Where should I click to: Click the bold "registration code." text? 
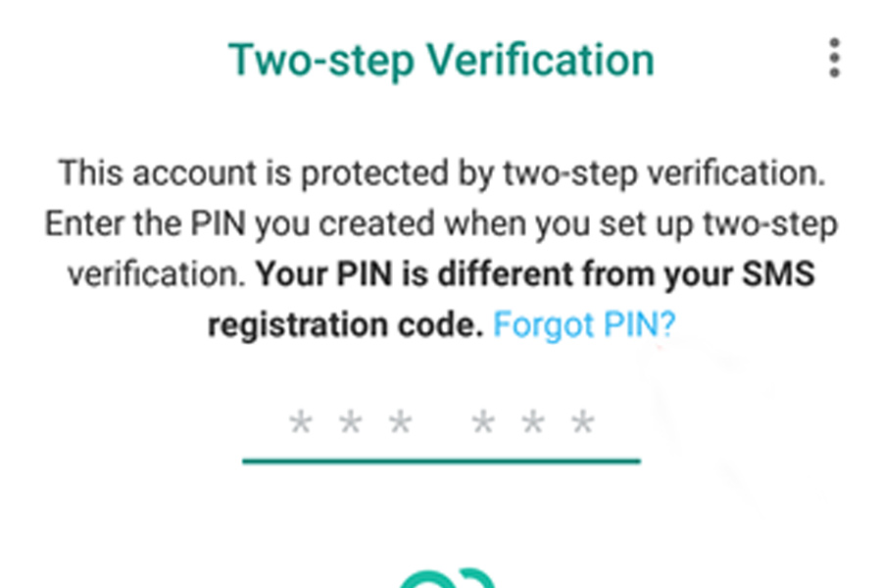tap(345, 324)
